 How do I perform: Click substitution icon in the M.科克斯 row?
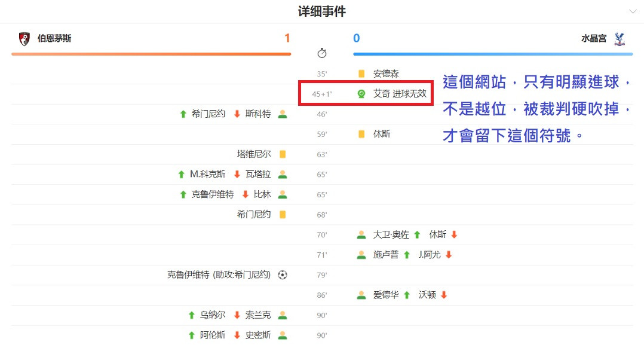coord(283,174)
